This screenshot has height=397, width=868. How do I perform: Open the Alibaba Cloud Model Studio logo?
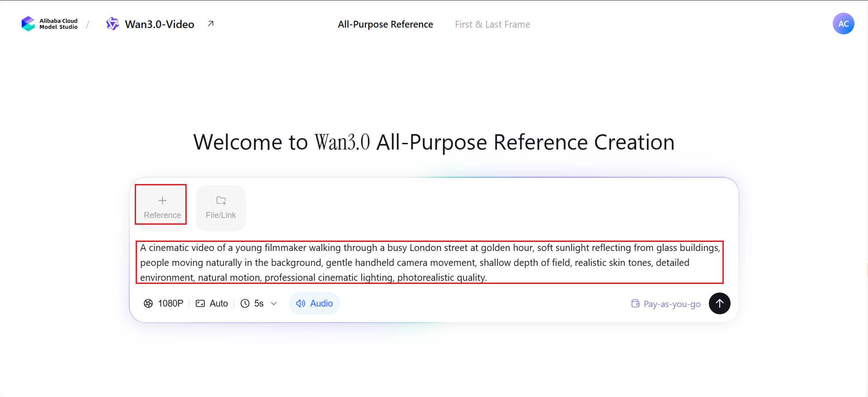click(50, 24)
